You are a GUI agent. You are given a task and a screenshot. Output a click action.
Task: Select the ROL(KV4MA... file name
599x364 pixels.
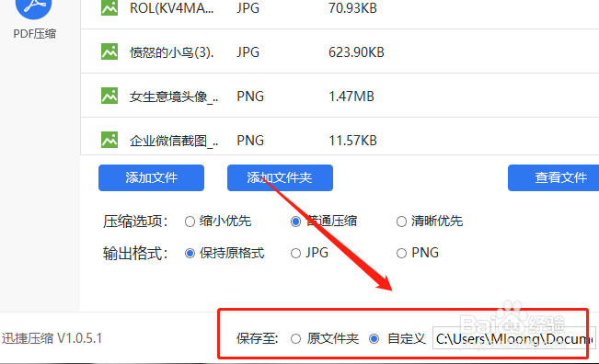click(171, 8)
